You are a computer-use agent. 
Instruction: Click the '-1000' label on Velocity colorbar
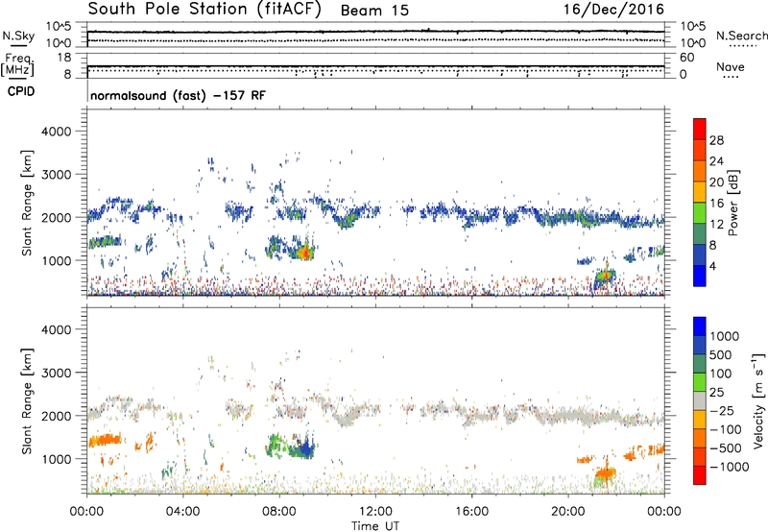(729, 467)
